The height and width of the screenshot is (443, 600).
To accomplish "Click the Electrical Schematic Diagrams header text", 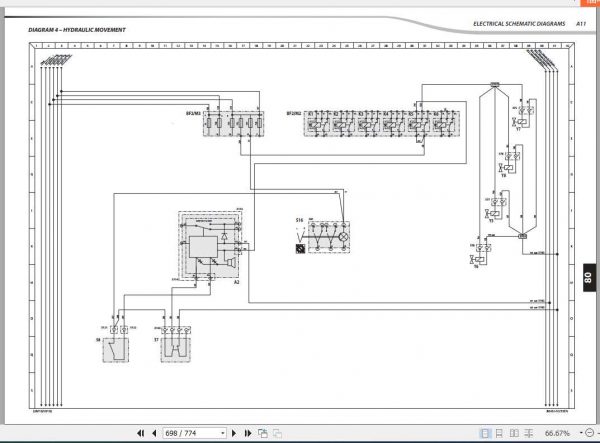I will [x=519, y=24].
